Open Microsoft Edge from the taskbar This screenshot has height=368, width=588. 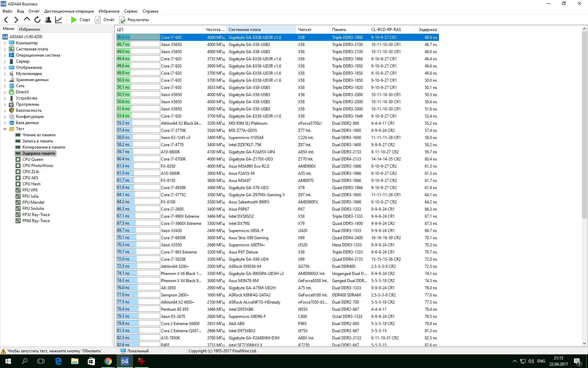(x=58, y=361)
